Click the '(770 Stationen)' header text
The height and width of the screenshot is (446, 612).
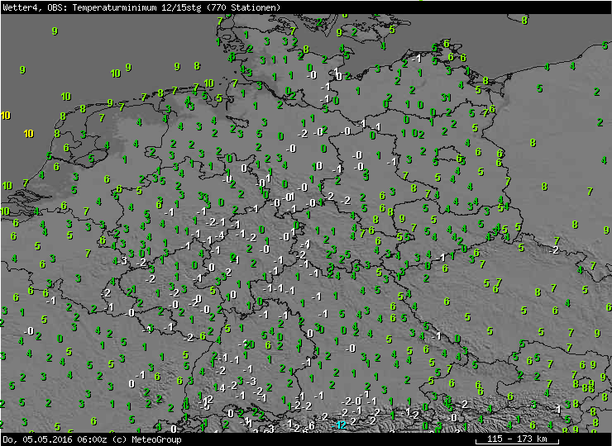pyautogui.click(x=243, y=8)
